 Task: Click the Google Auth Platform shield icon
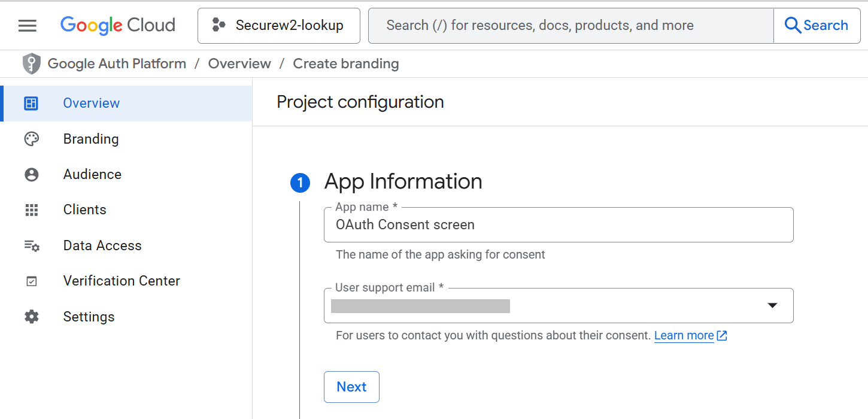(31, 63)
